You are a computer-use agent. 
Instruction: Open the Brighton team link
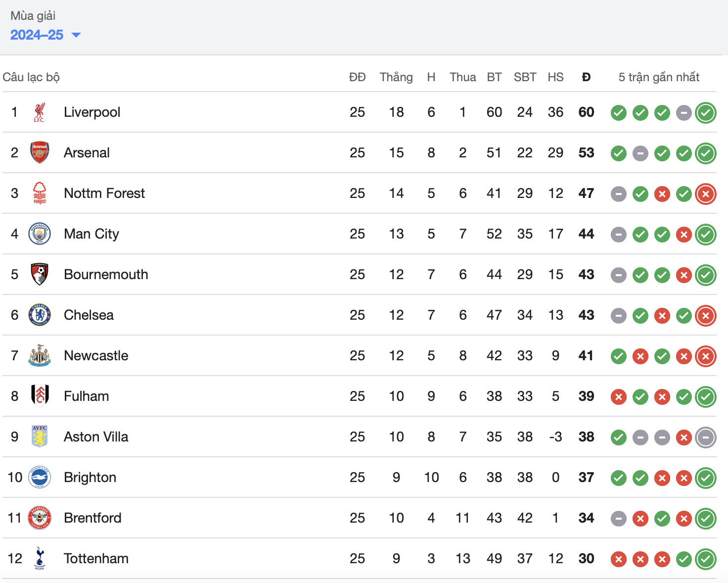[90, 477]
